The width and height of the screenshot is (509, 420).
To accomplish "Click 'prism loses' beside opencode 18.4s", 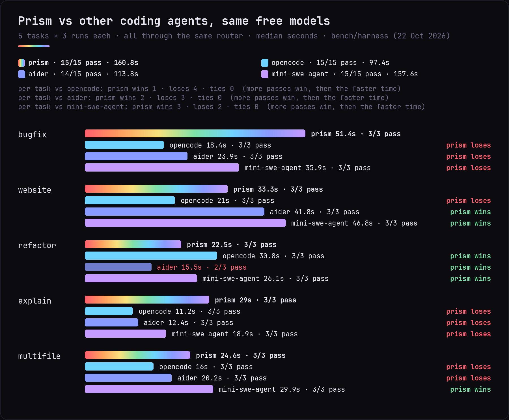I will (469, 145).
